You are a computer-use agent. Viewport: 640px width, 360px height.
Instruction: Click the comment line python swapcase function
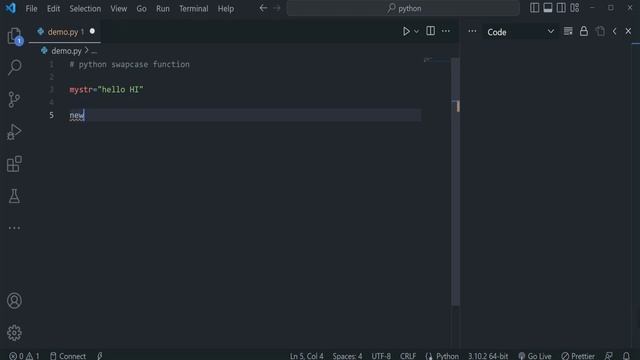click(129, 64)
